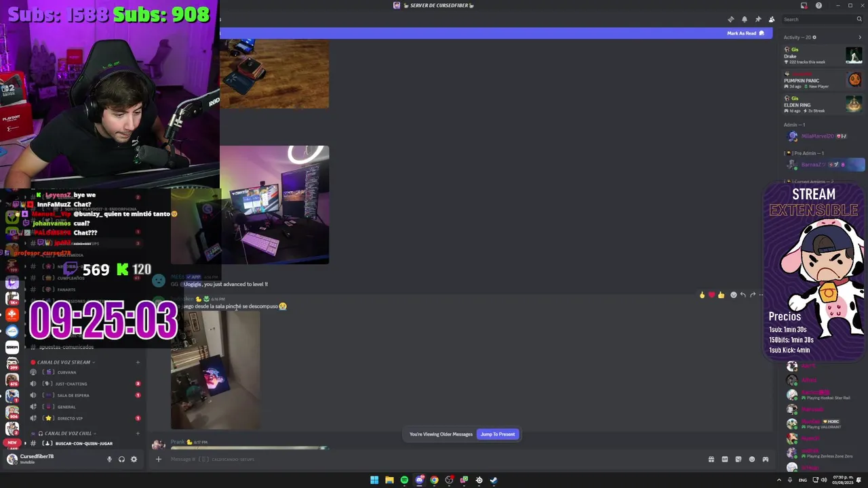Viewport: 868px width, 488px height.
Task: Click the message input field
Action: (x=434, y=459)
